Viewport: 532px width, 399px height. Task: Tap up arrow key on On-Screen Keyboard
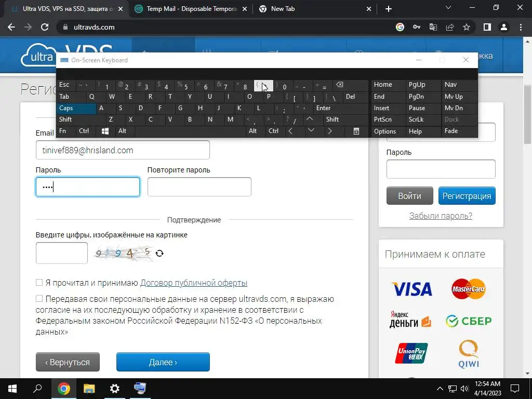[310, 119]
